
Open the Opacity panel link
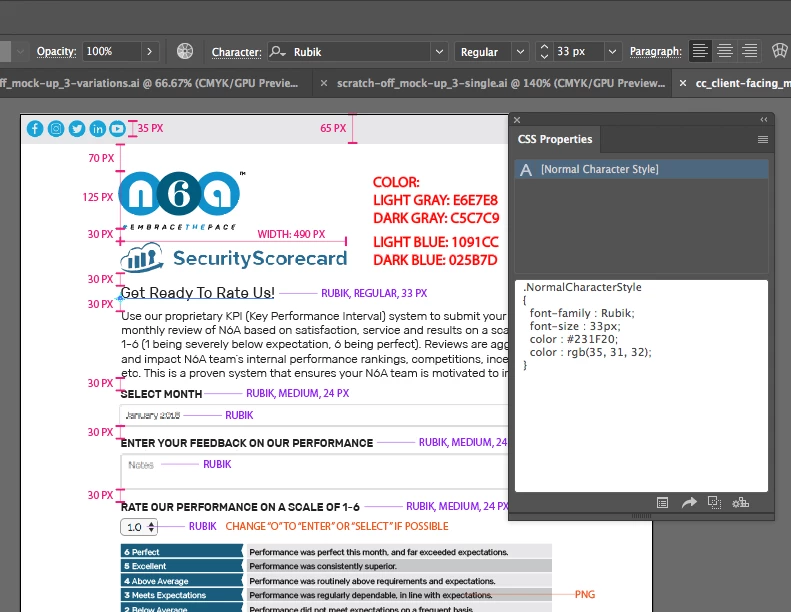(56, 51)
